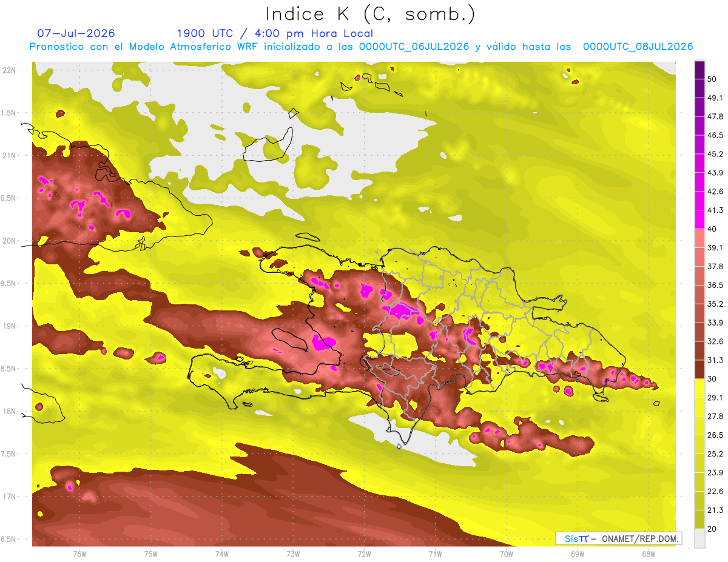Click the legend value 26.5
This screenshot has height=562, width=728.
click(x=715, y=435)
